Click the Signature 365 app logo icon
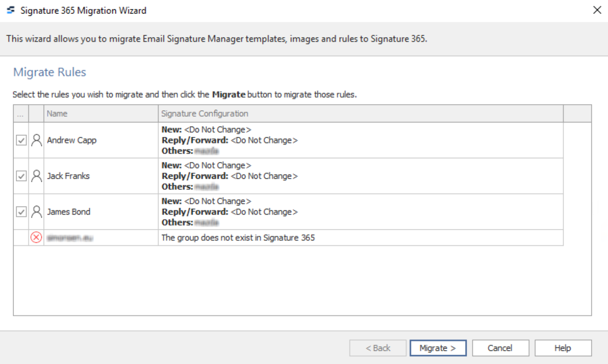608x364 pixels. point(11,10)
